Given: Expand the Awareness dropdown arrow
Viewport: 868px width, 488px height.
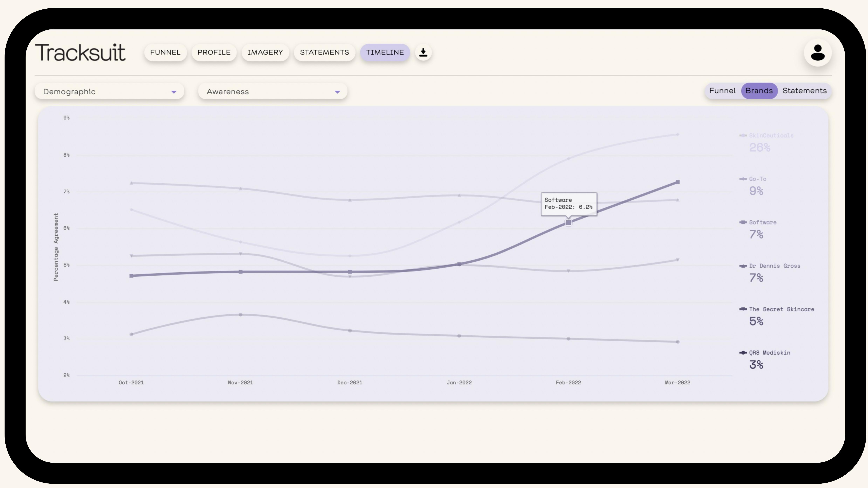Looking at the screenshot, I should (337, 92).
